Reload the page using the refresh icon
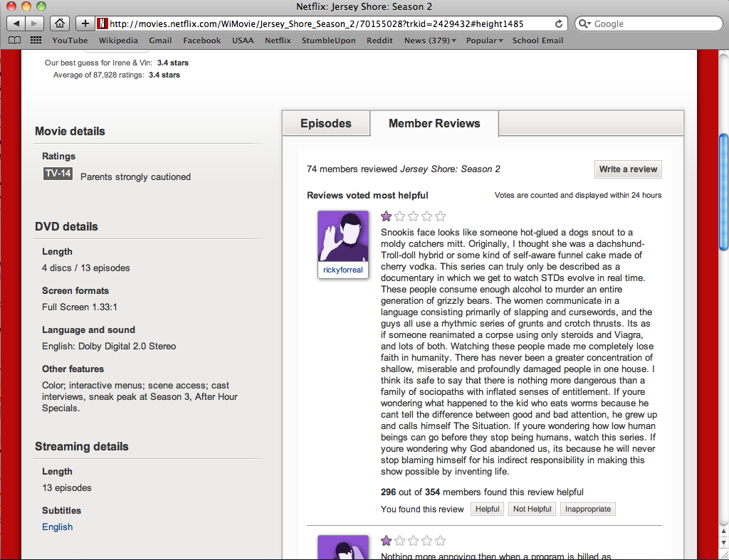This screenshot has height=560, width=729. (558, 23)
